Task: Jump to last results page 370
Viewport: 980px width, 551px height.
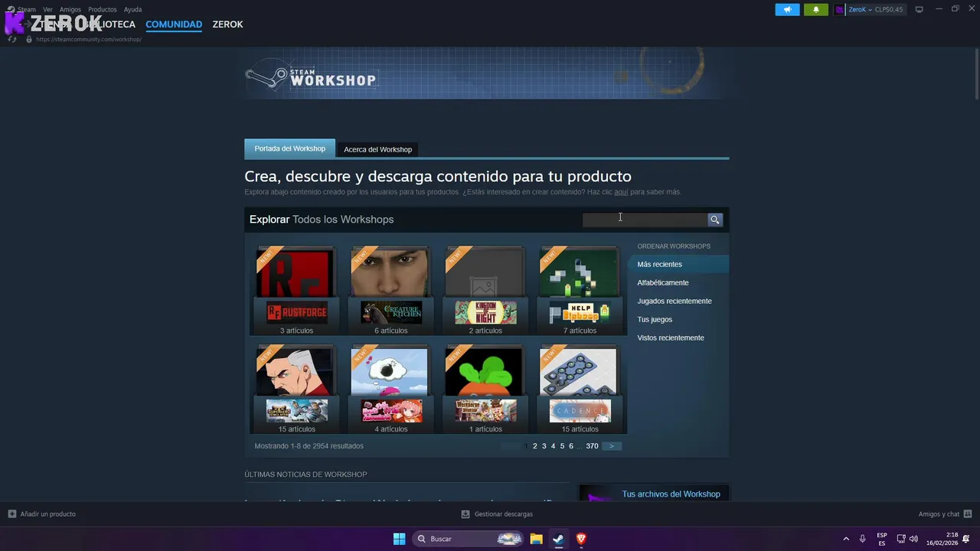Action: pos(592,446)
